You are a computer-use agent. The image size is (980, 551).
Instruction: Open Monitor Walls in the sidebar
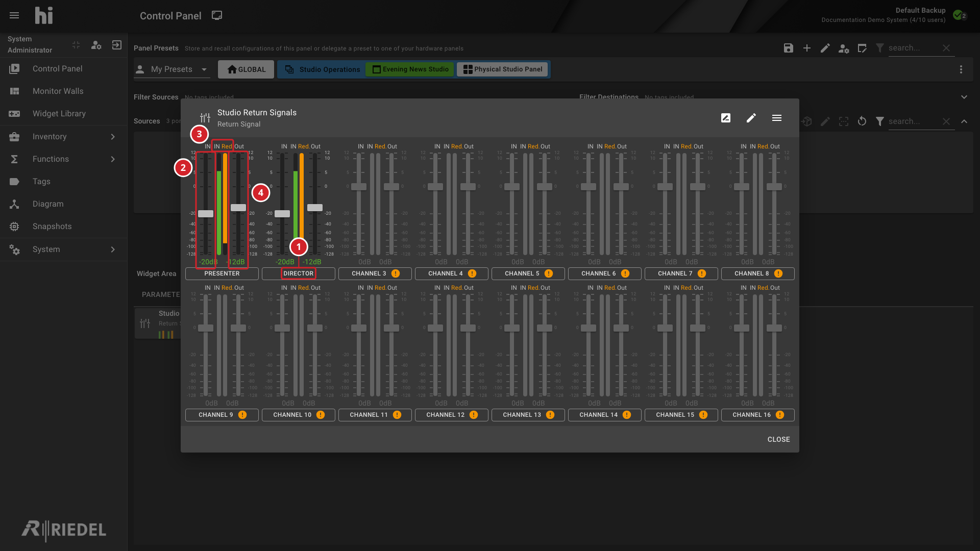pos(64,91)
